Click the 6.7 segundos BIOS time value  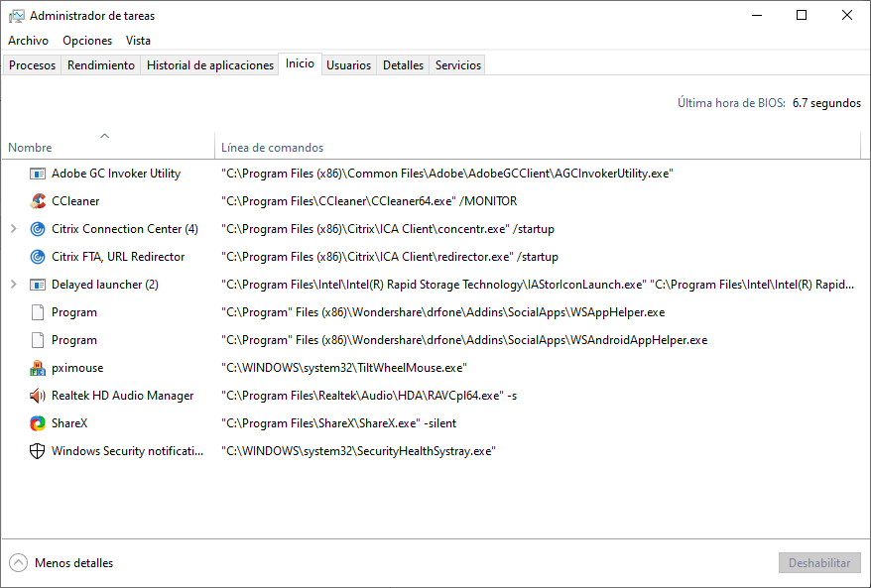[x=826, y=103]
